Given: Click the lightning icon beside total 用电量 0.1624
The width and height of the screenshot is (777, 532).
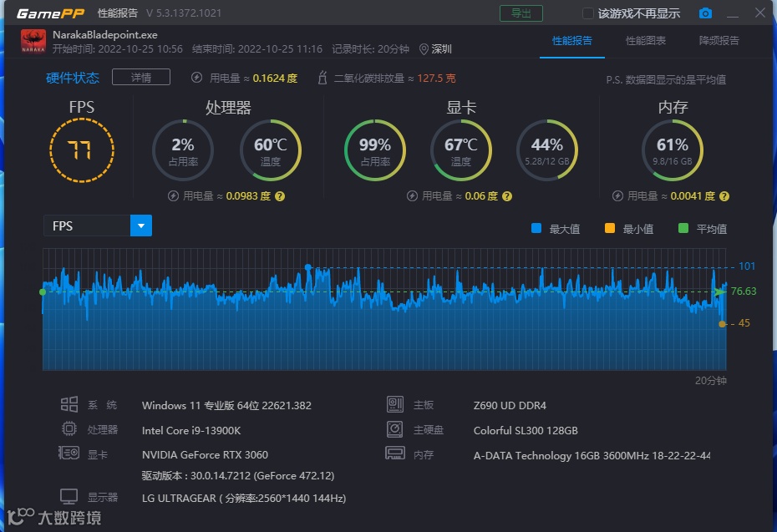Looking at the screenshot, I should click(196, 78).
